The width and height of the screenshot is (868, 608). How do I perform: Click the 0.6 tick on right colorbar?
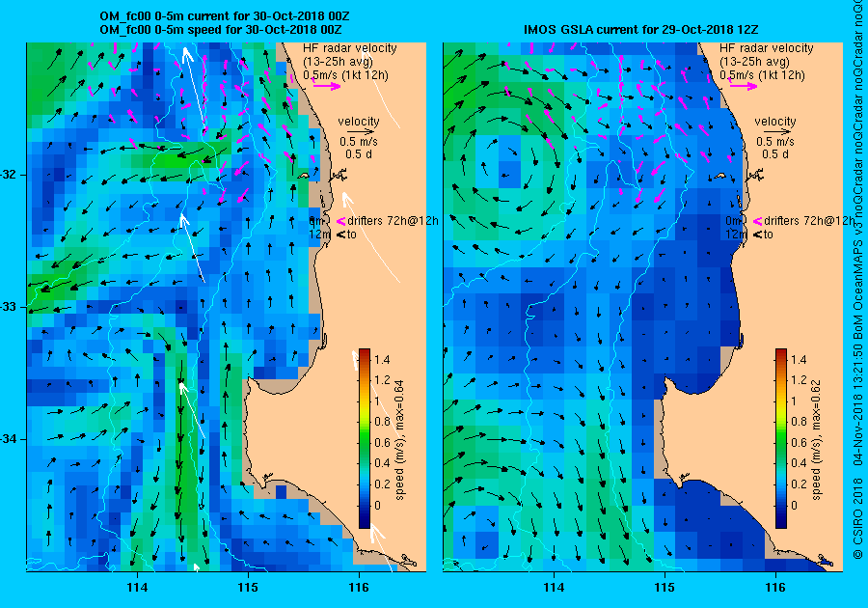point(799,442)
